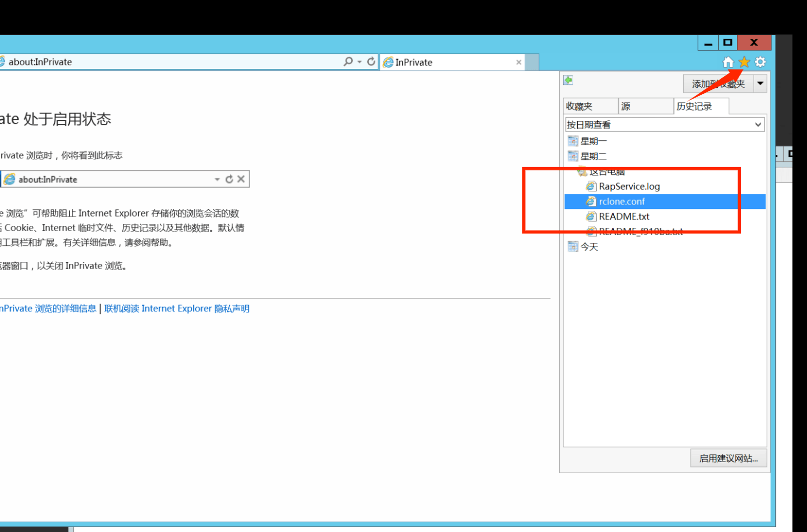Select rclone.conf history entry

pos(665,202)
